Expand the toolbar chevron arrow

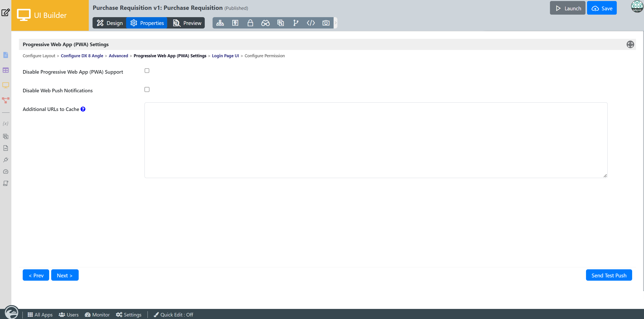click(336, 23)
